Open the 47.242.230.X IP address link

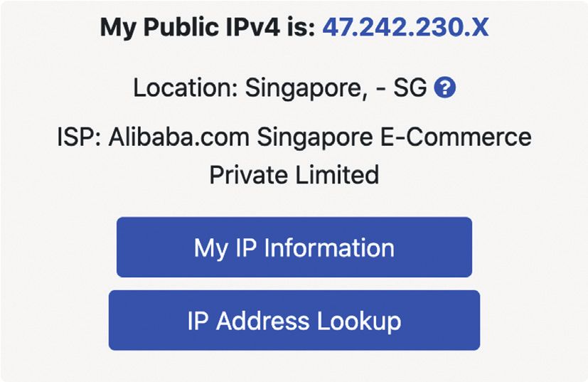tap(406, 27)
